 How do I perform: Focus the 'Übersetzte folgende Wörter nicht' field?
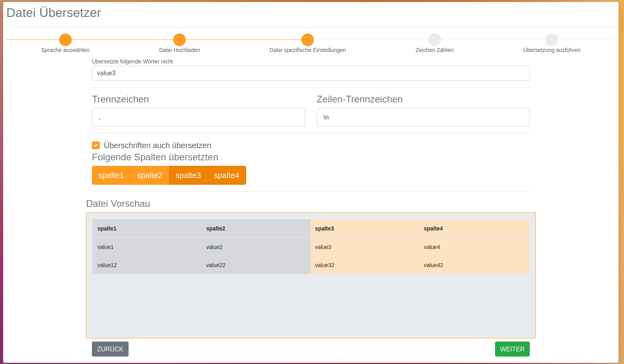click(310, 73)
